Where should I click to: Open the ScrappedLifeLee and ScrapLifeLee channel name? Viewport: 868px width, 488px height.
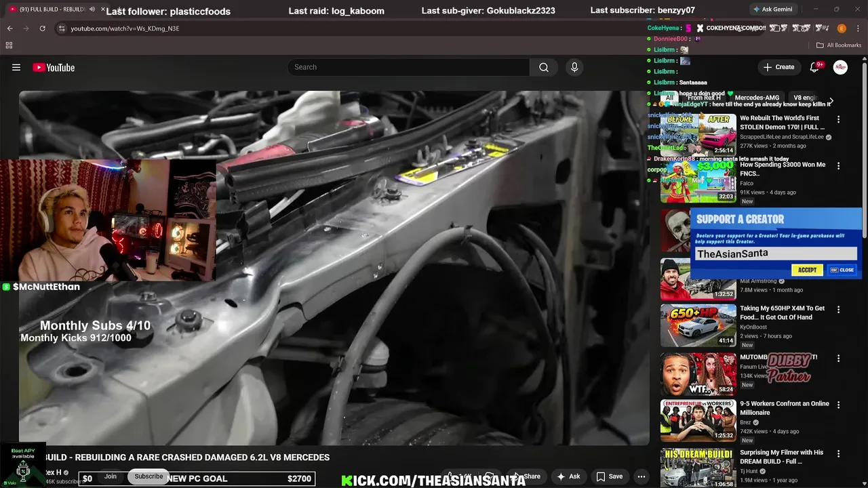point(782,137)
